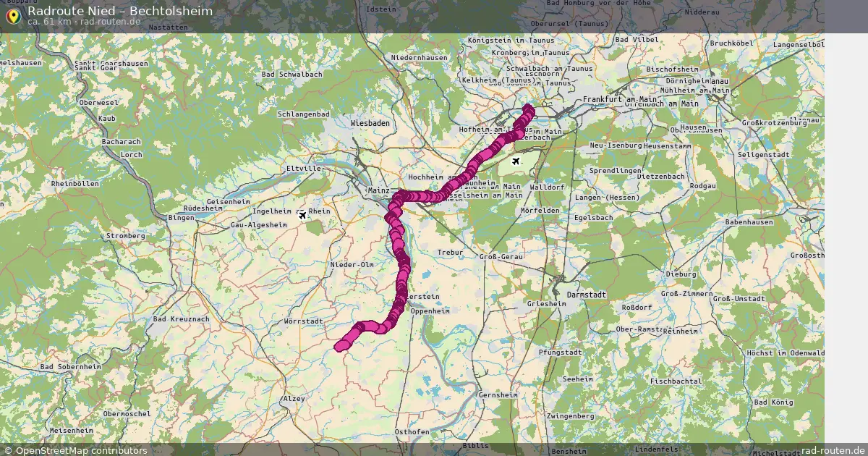This screenshot has width=868, height=456.
Task: Click the yellow location pin logo icon
Action: pos(12,16)
